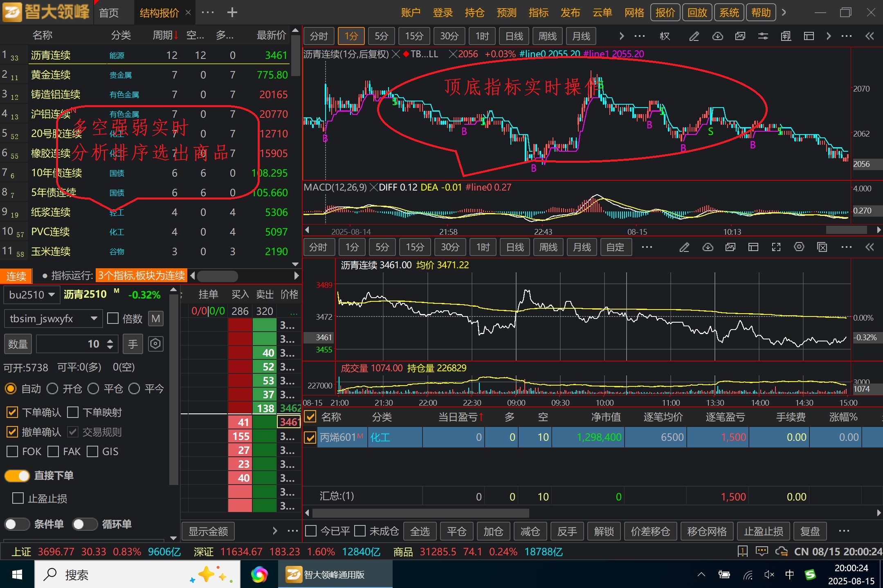Enable the 下单映射 checkbox
The width and height of the screenshot is (883, 588).
point(73,412)
